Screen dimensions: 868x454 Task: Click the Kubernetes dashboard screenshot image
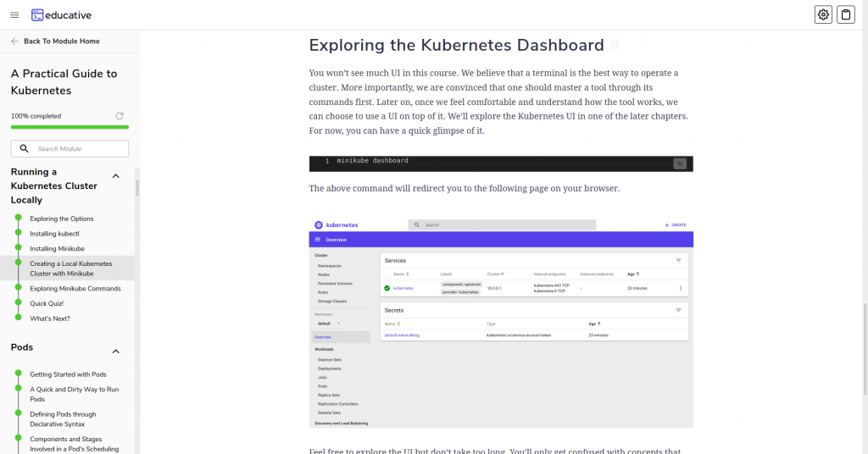(x=501, y=323)
